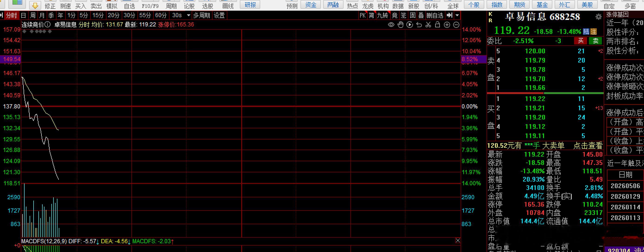The height and width of the screenshot is (252, 644).
Task: Click the jump-to-end arrow icon
Action: click(450, 15)
